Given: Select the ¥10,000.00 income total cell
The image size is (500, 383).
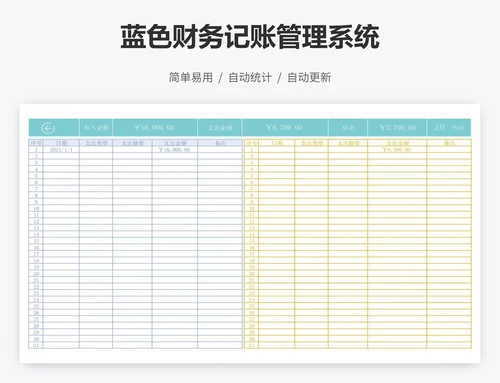Looking at the screenshot, I should coord(154,128).
